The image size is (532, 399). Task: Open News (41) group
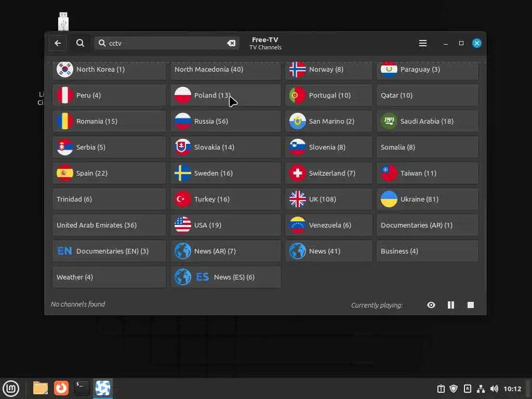point(328,251)
